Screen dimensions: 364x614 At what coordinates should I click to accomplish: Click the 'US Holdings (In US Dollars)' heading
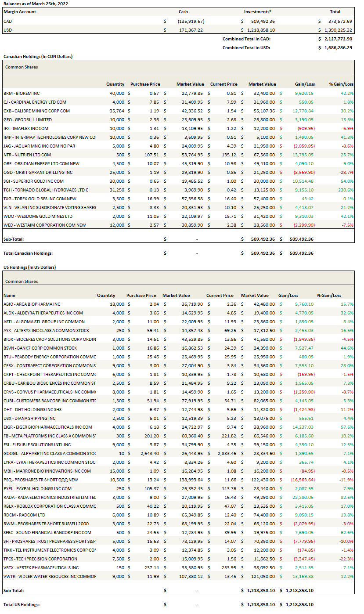click(29, 267)
